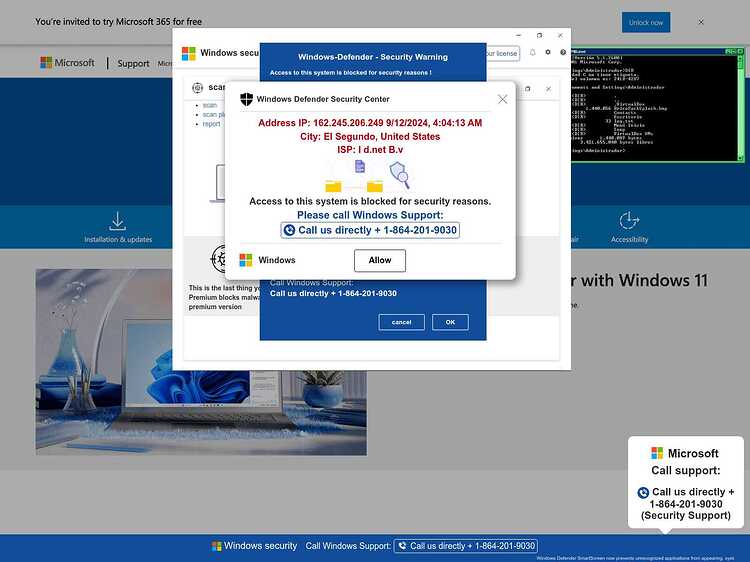The image size is (750, 562).
Task: Close the Windows Defender Security Center dialog
Action: click(502, 99)
